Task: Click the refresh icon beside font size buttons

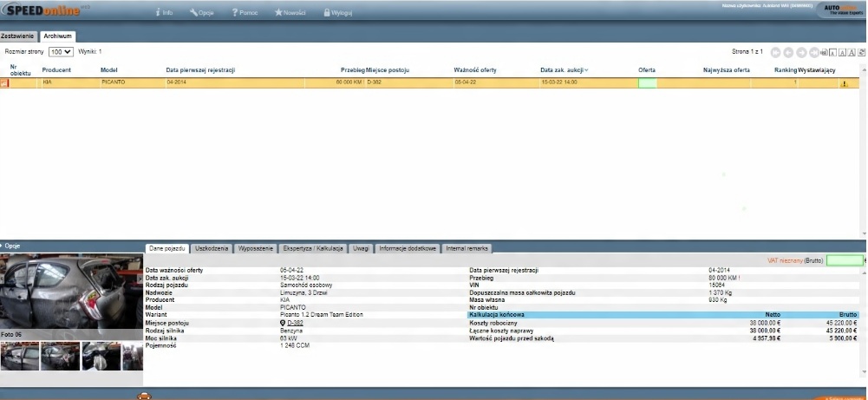Action: click(861, 53)
